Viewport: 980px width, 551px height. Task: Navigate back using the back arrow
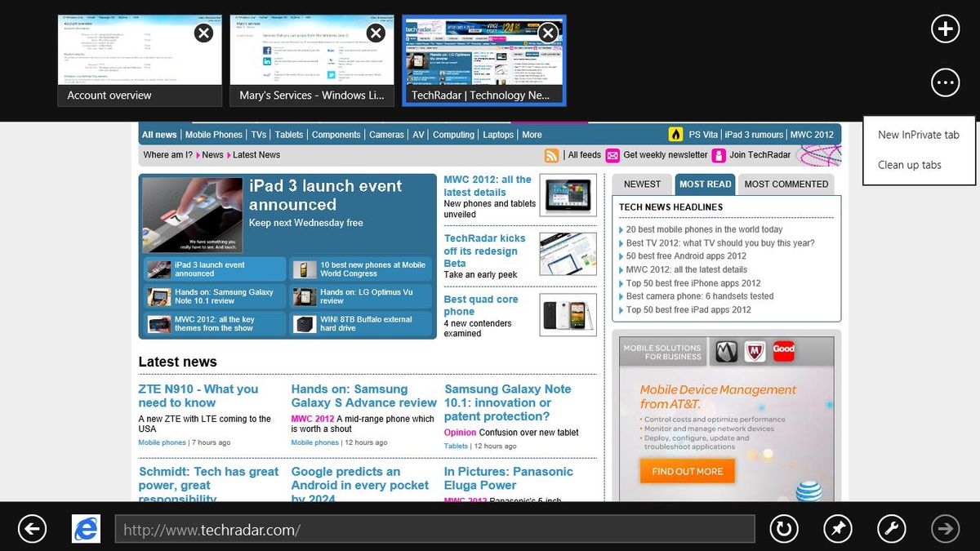pyautogui.click(x=32, y=529)
